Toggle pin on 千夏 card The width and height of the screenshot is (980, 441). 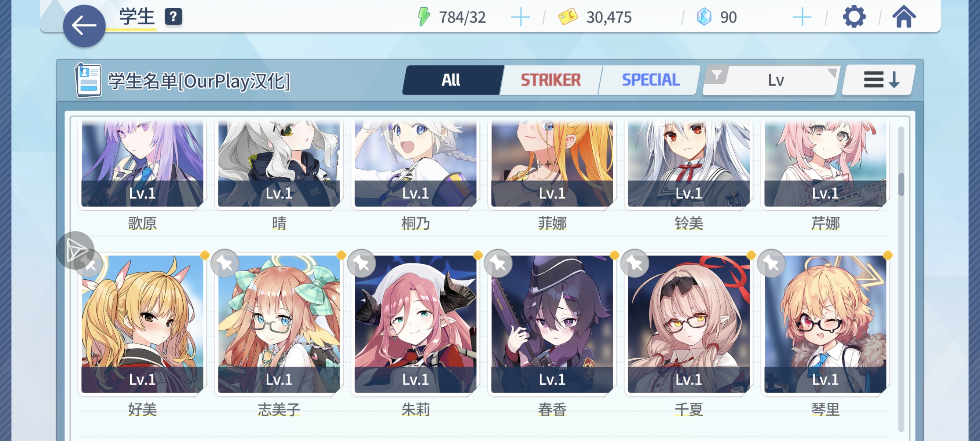click(x=635, y=263)
